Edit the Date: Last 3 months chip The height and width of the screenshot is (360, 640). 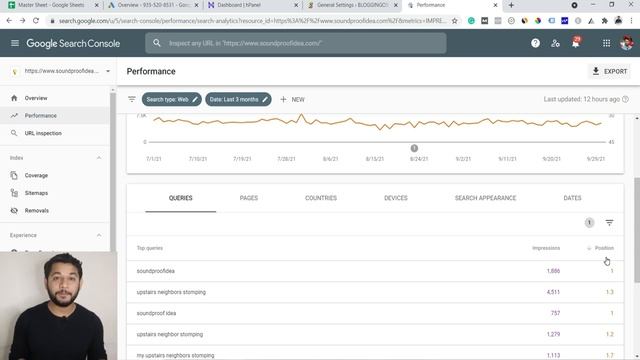pos(238,99)
